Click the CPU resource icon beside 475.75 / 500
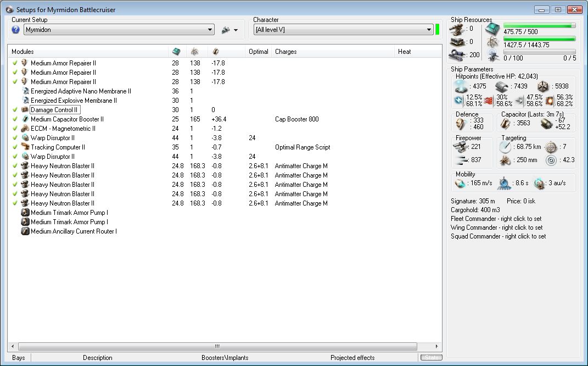The height and width of the screenshot is (366, 588). coord(492,29)
